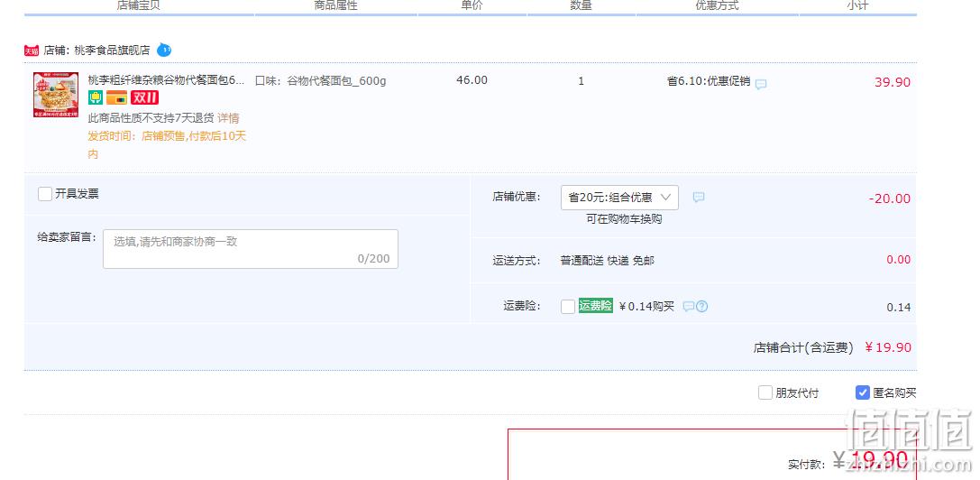Click the orange credit card icon
Viewport: 980px width, 480px height.
tap(117, 97)
